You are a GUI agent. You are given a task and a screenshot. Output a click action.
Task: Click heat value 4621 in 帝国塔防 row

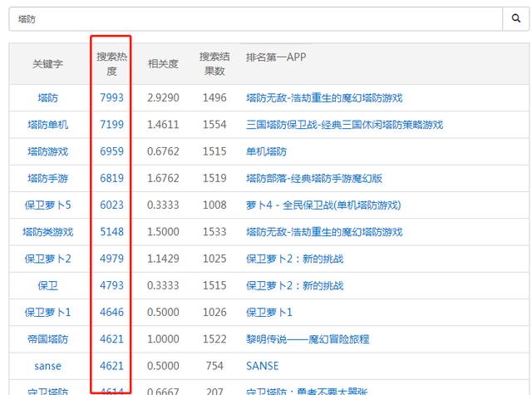point(111,339)
